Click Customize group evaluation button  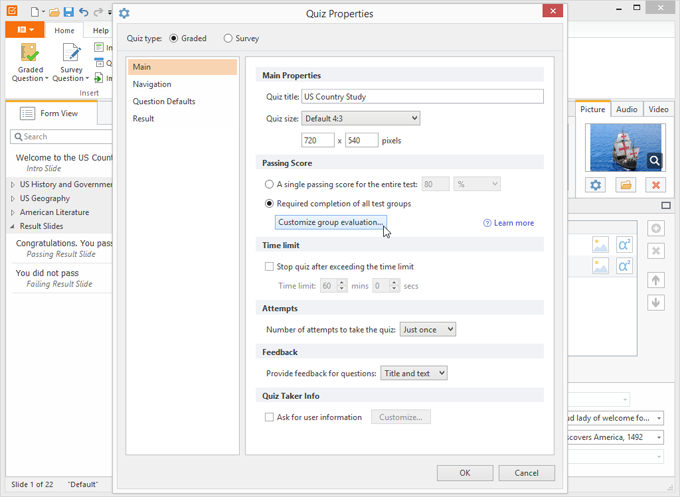(x=331, y=222)
